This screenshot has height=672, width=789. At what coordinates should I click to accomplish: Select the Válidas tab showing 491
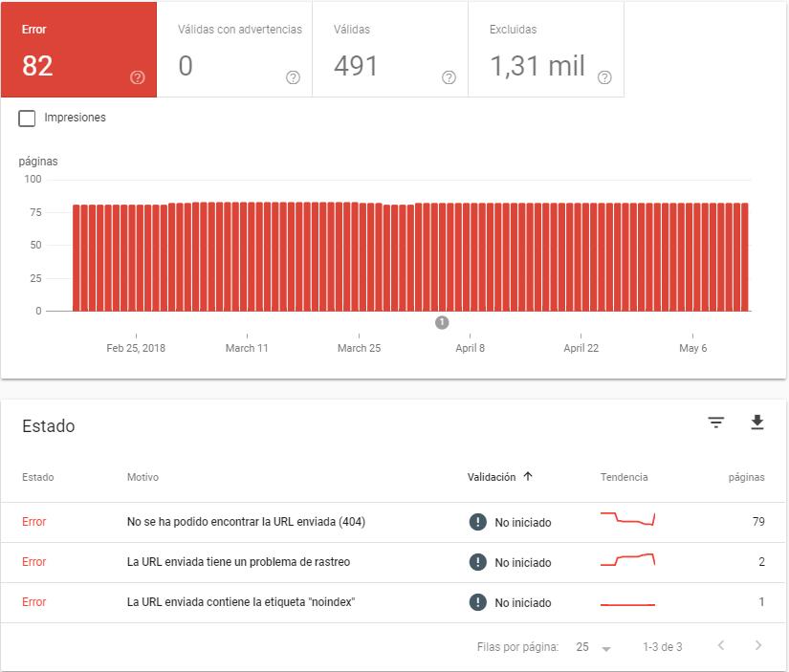click(389, 50)
